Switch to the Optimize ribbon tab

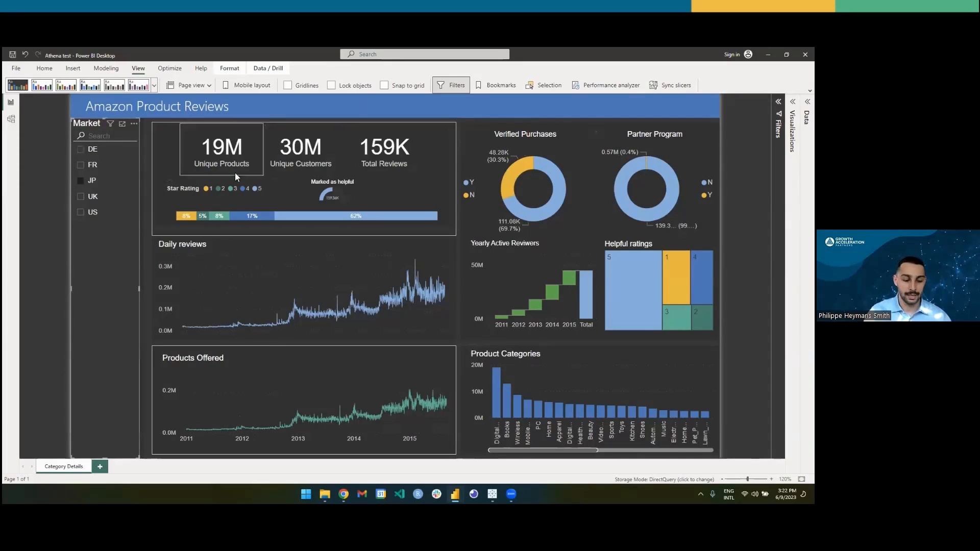169,68
